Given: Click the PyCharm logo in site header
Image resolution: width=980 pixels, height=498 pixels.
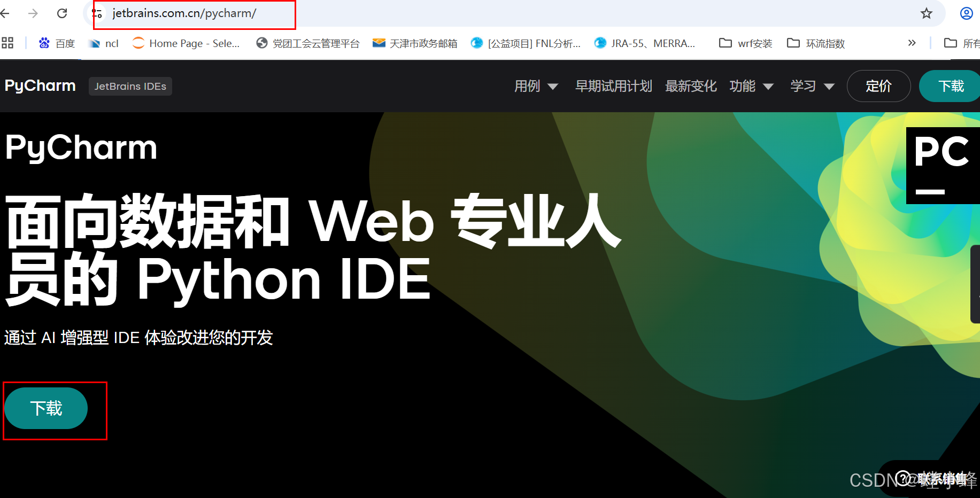Looking at the screenshot, I should [x=40, y=85].
